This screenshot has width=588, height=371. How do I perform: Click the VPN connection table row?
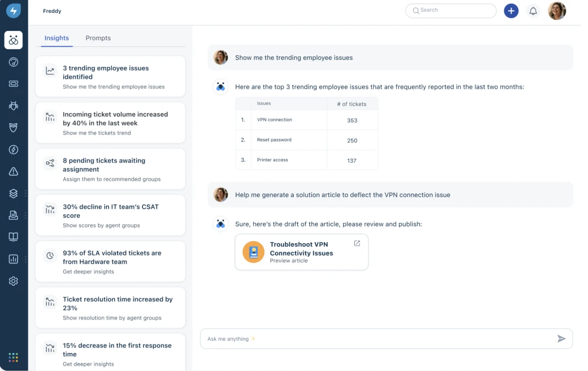click(x=306, y=120)
